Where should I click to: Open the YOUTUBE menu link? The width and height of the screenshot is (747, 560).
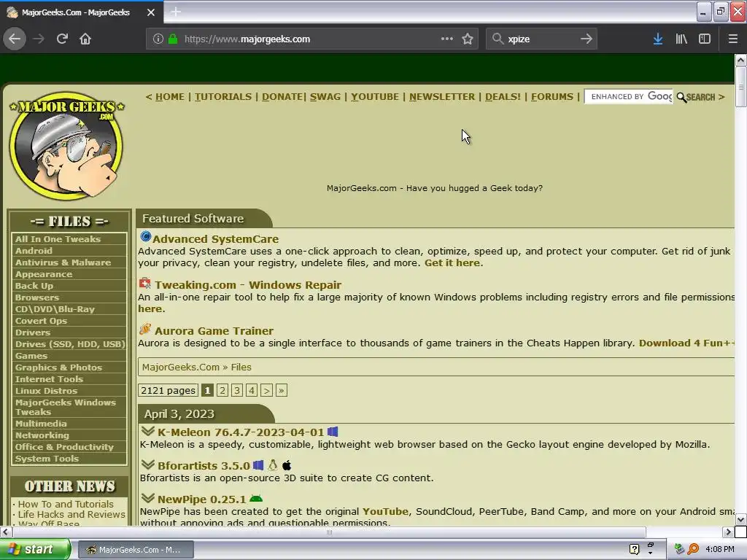pos(375,97)
